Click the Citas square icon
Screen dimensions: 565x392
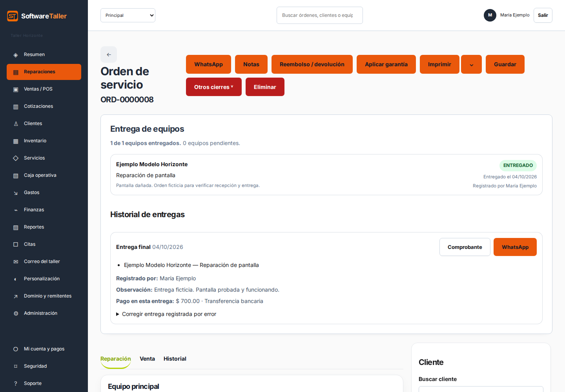(x=16, y=245)
